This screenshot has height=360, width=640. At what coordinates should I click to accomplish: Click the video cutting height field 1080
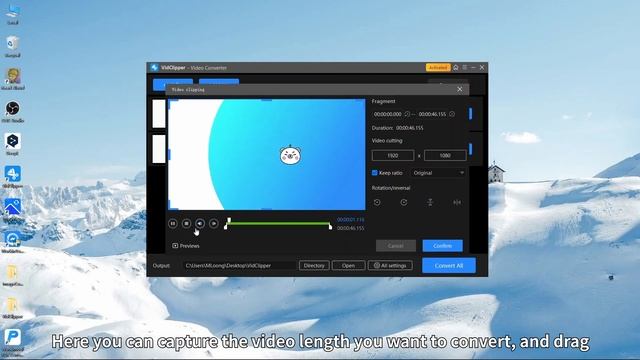tap(445, 156)
